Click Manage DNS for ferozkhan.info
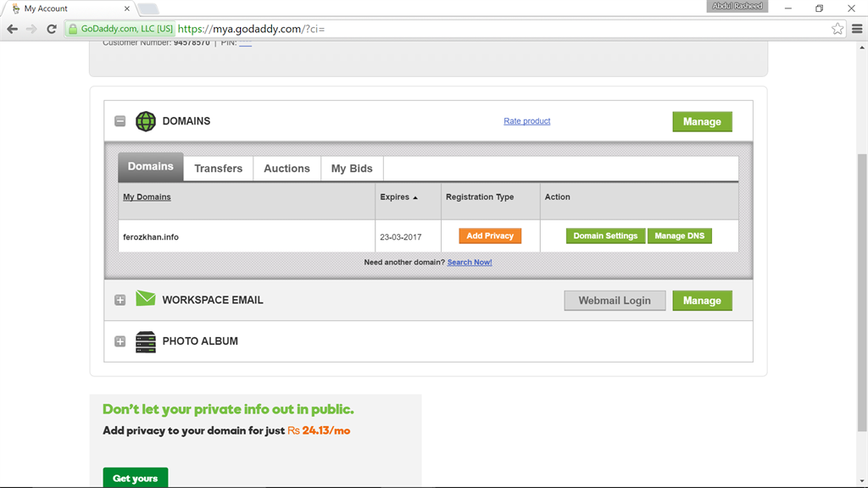The width and height of the screenshot is (868, 488). 679,236
